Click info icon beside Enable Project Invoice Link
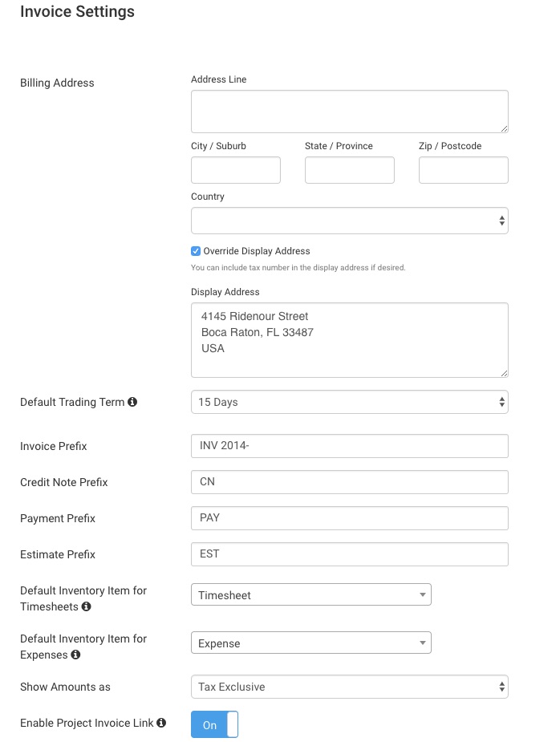The width and height of the screenshot is (560, 742). [x=161, y=723]
